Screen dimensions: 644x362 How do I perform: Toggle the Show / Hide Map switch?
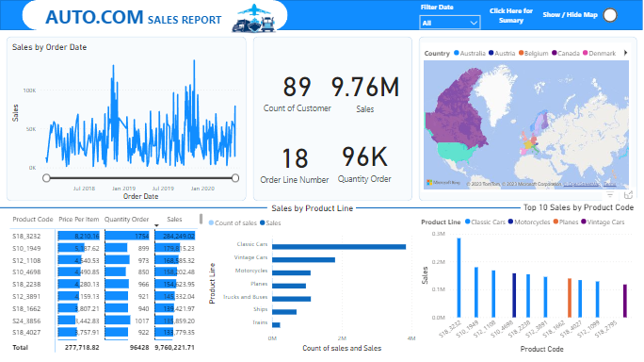[x=610, y=15]
